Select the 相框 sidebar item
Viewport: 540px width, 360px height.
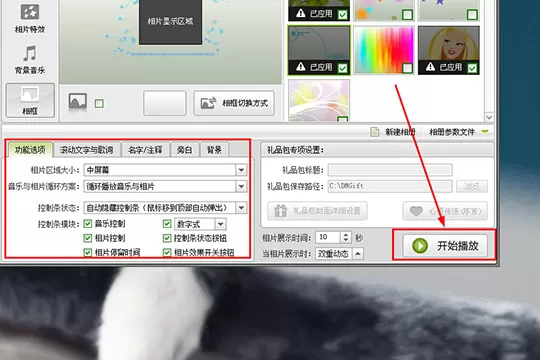[x=30, y=100]
